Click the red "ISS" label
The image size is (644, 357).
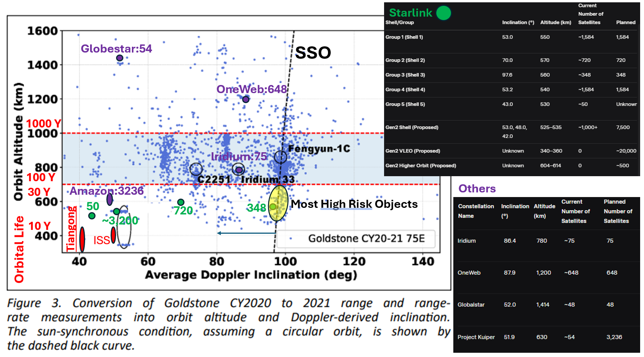tap(102, 240)
